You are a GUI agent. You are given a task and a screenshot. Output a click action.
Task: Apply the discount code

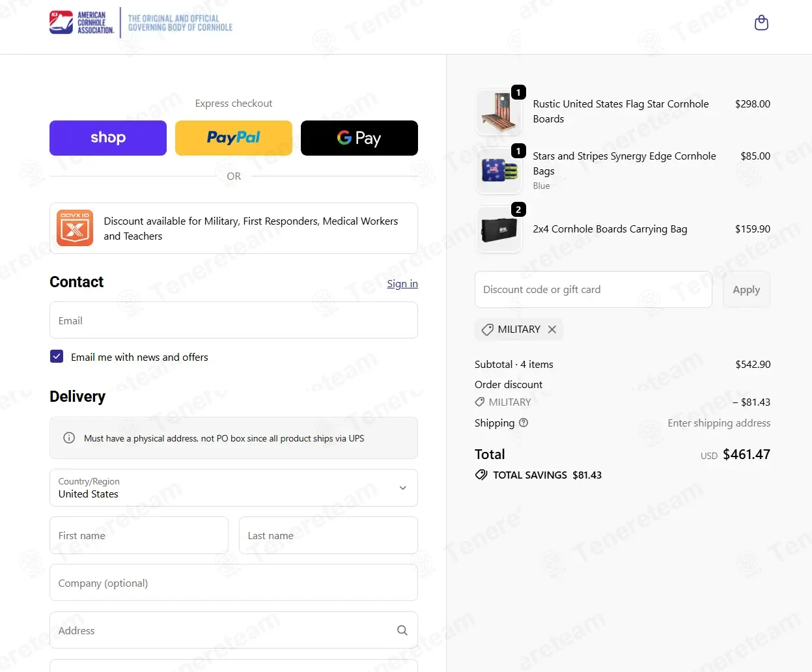(x=746, y=290)
